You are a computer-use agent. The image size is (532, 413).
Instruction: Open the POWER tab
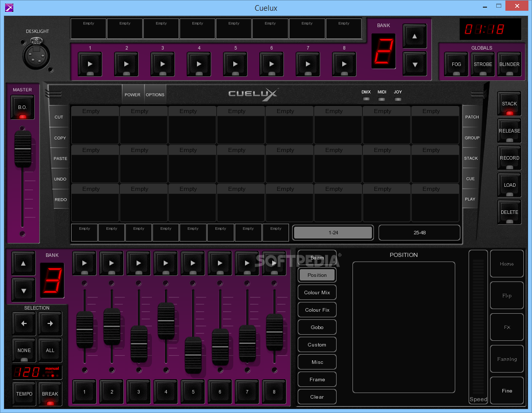(x=132, y=95)
